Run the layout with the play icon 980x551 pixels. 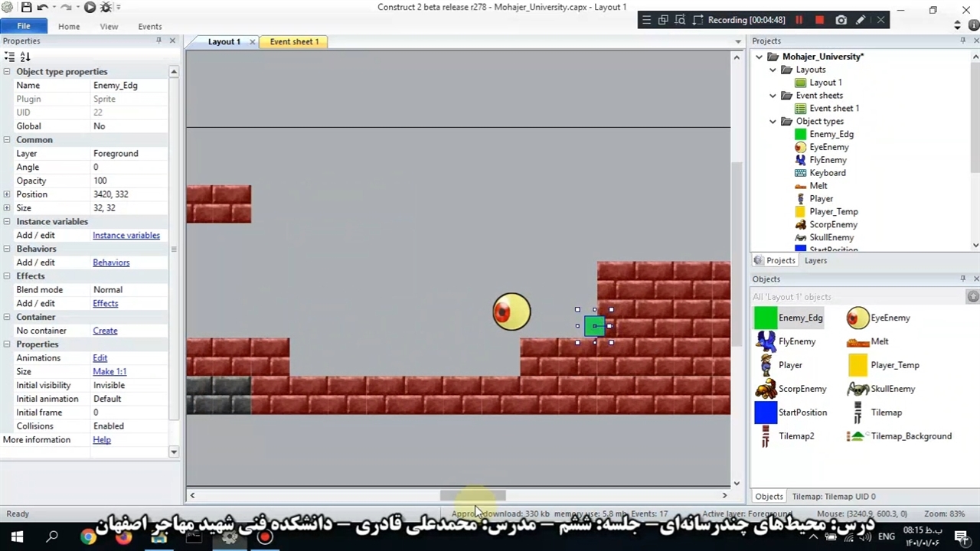(x=90, y=8)
